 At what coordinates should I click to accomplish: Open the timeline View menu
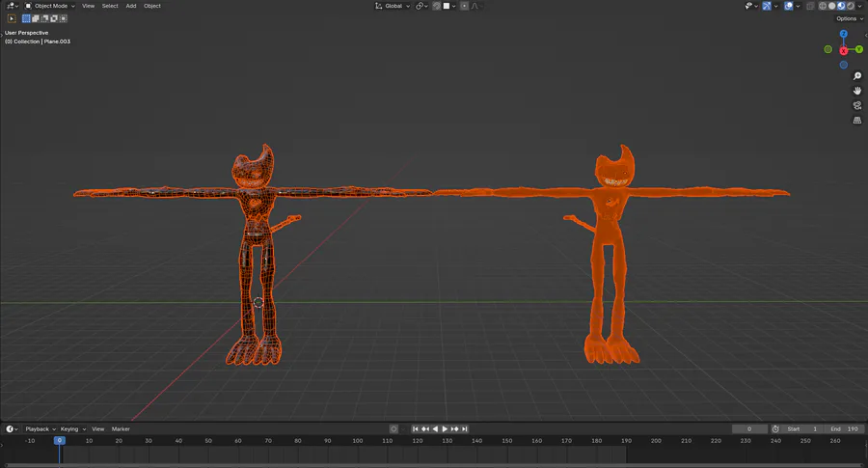click(98, 428)
